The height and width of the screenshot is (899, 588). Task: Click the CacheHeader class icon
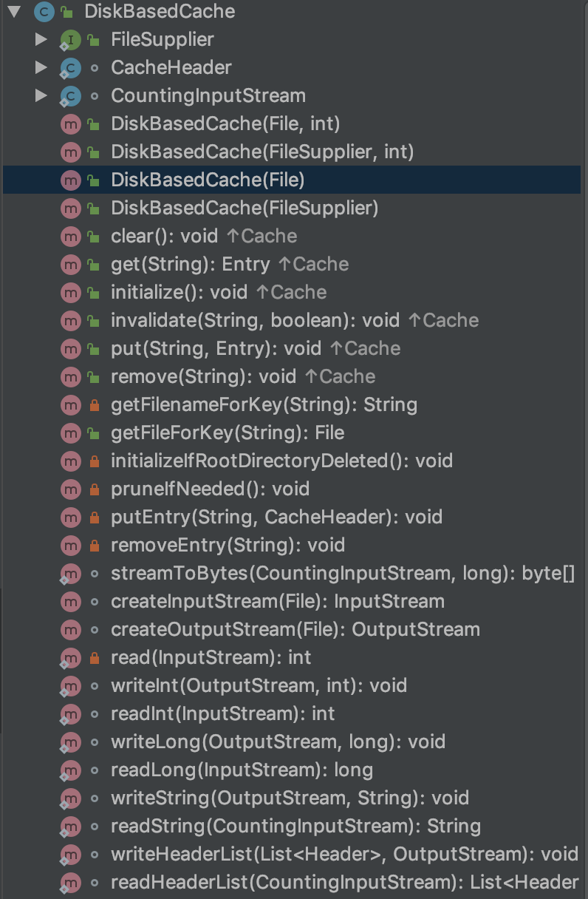pos(70,68)
